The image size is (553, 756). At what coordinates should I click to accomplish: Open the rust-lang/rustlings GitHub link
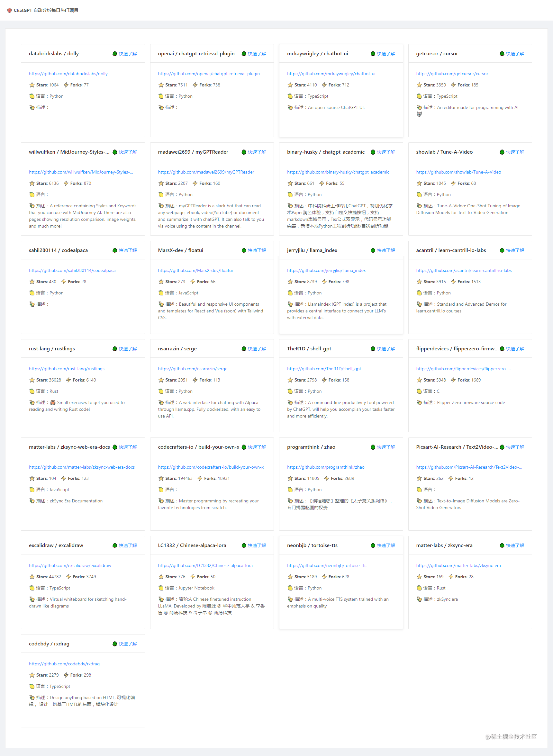tap(67, 369)
